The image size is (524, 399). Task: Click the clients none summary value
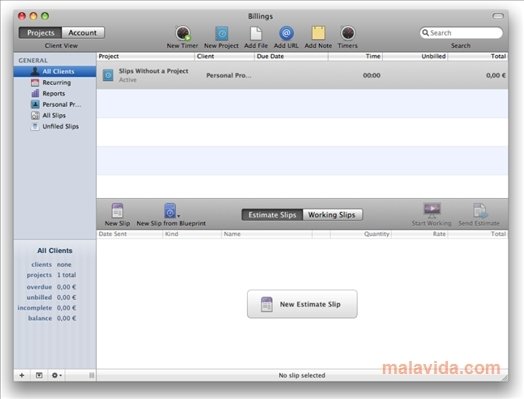pos(64,265)
